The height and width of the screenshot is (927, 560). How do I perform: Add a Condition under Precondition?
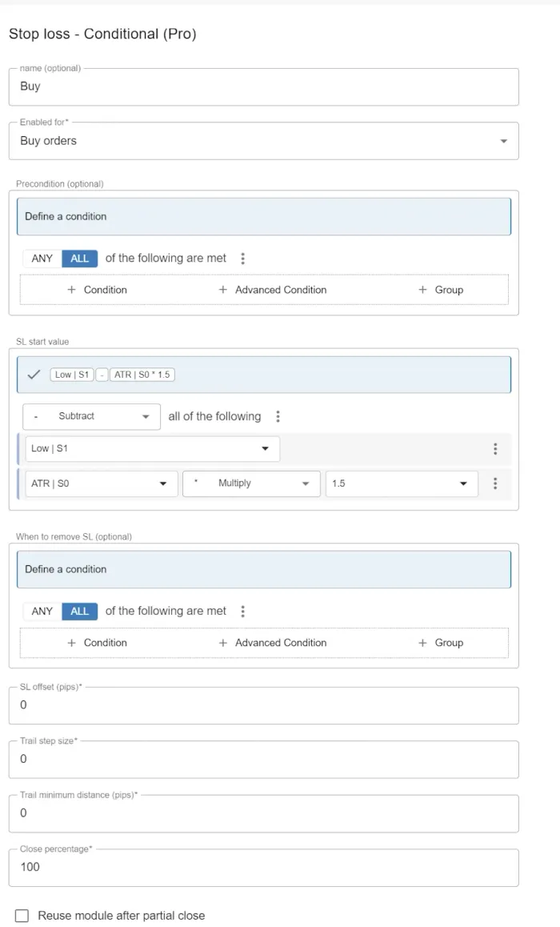97,290
